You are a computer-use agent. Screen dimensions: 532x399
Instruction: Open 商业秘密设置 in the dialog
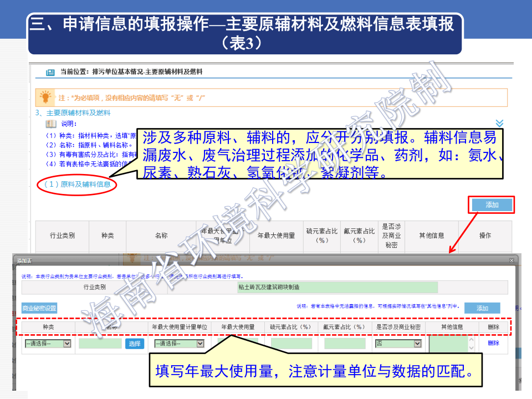39,308
